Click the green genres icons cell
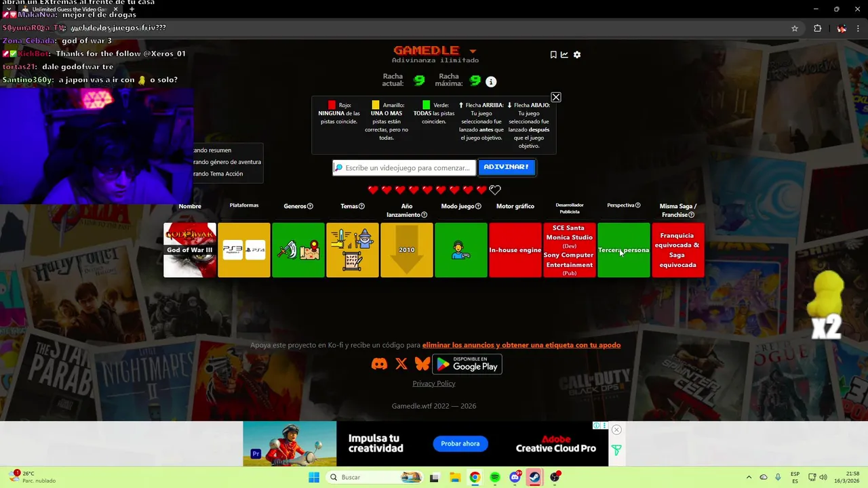The width and height of the screenshot is (868, 488). tap(298, 250)
